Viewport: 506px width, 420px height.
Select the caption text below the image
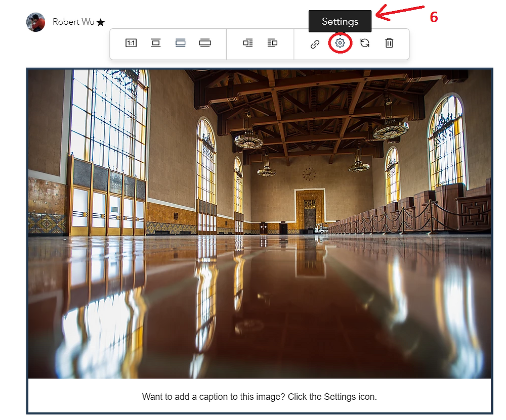(260, 396)
